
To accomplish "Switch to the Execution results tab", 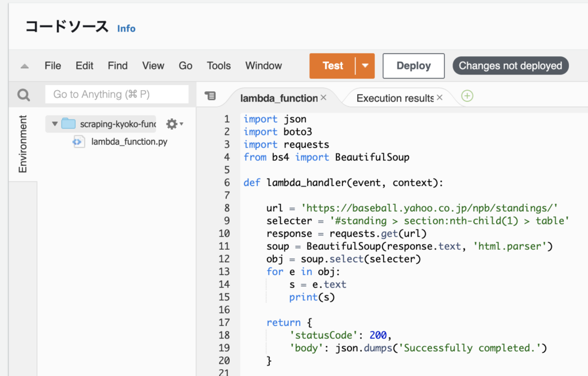I will click(395, 98).
